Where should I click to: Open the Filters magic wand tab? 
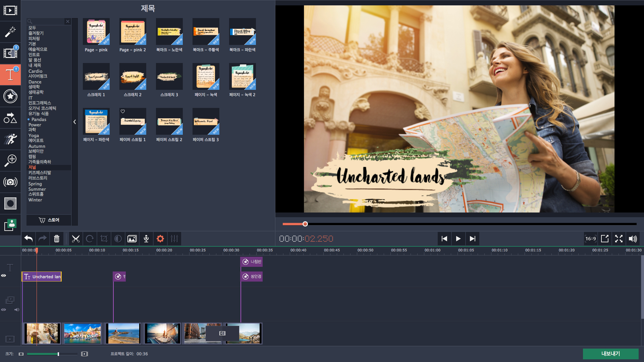pos(10,32)
